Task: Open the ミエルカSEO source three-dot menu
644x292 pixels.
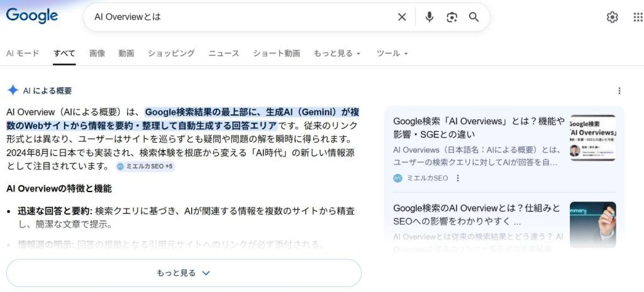Action: pyautogui.click(x=458, y=178)
